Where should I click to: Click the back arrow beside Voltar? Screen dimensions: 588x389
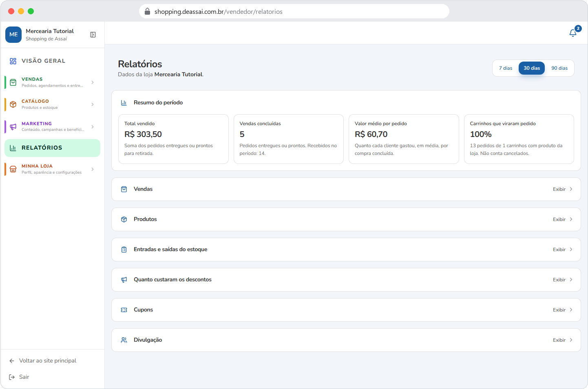[x=12, y=361]
